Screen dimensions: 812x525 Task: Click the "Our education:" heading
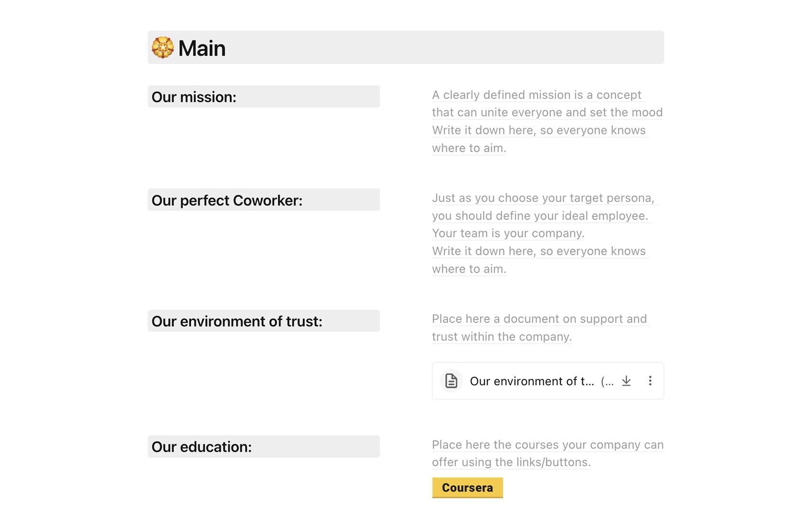point(202,447)
